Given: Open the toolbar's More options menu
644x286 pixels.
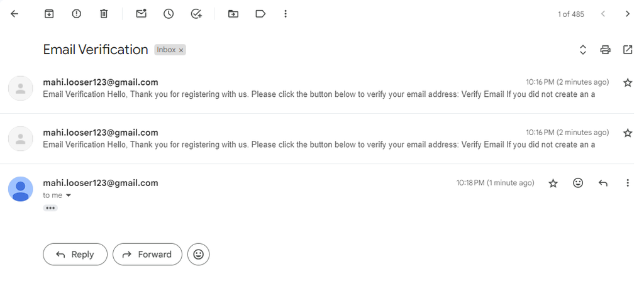Looking at the screenshot, I should 286,14.
